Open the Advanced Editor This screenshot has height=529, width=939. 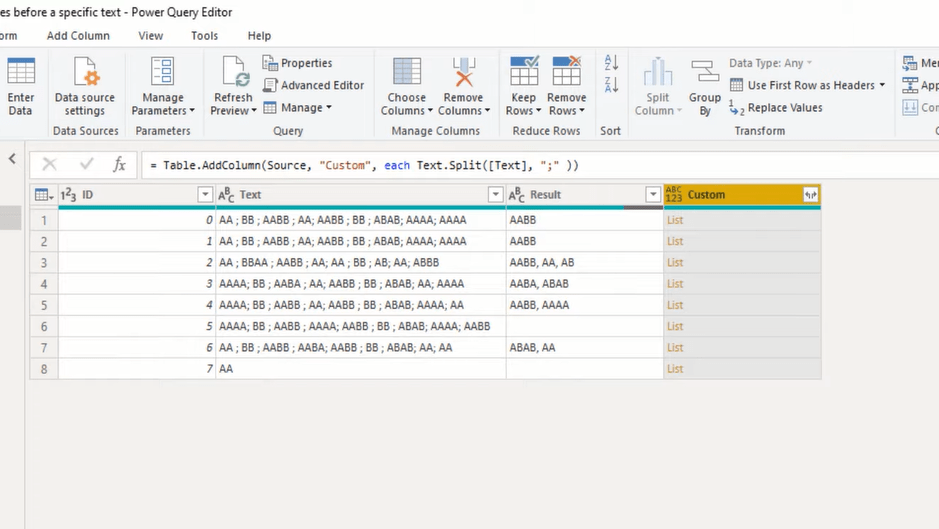tap(313, 85)
